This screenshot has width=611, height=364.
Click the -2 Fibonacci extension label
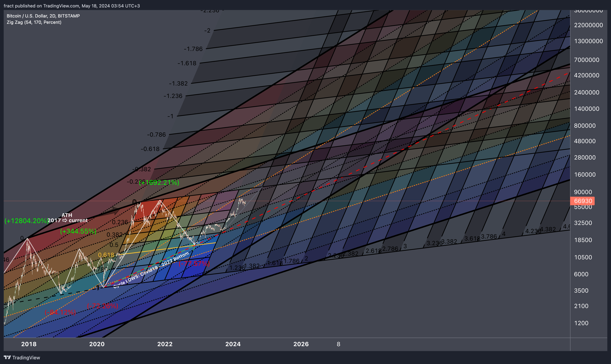click(207, 30)
